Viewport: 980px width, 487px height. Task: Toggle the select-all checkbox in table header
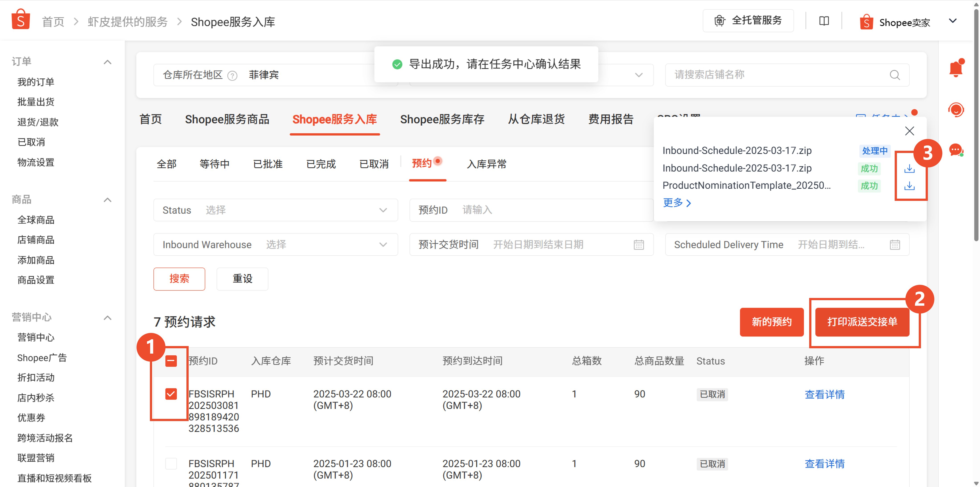pyautogui.click(x=171, y=361)
